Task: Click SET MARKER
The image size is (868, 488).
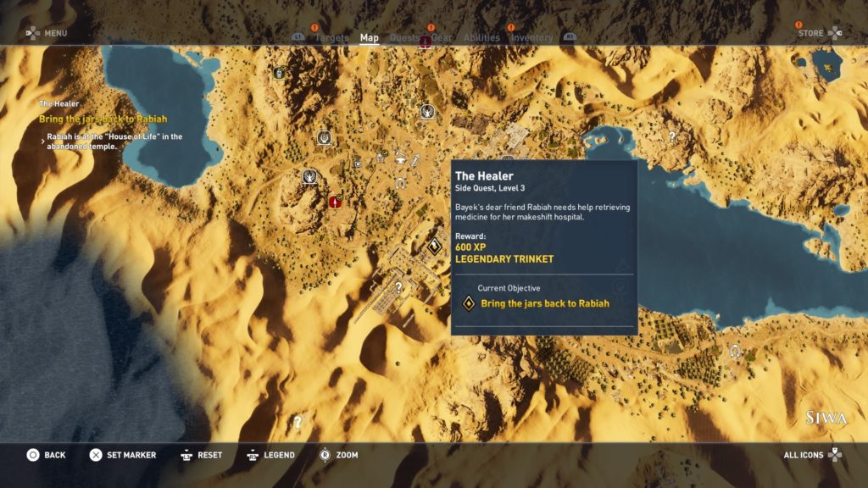Action: click(131, 455)
